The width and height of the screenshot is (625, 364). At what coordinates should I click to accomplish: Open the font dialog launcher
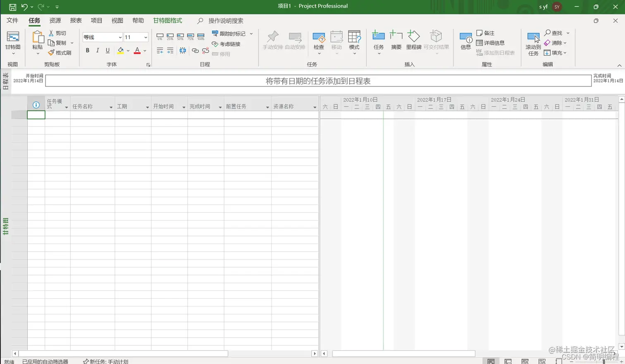148,65
